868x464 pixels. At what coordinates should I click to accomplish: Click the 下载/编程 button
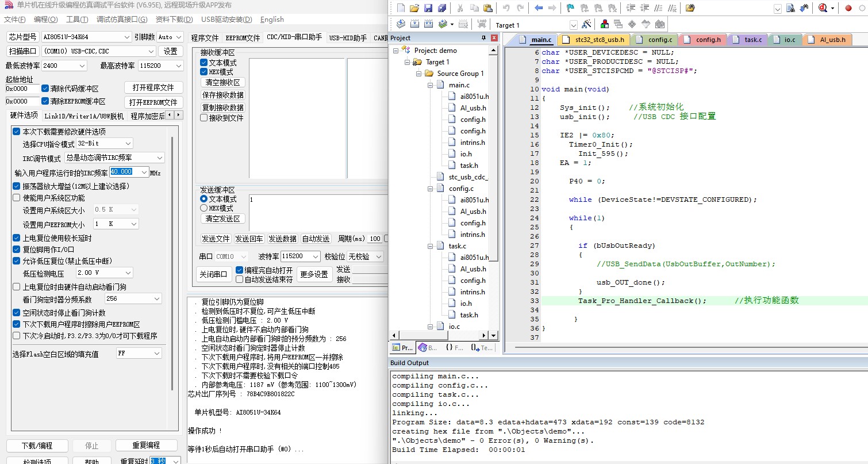(37, 446)
